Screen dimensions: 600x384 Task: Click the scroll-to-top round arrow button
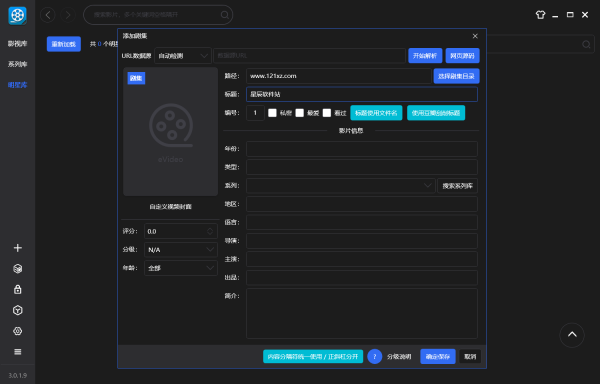572,335
